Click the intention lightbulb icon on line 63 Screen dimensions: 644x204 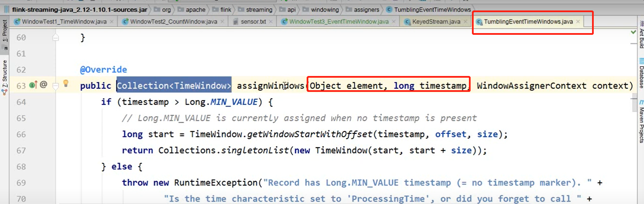point(66,83)
